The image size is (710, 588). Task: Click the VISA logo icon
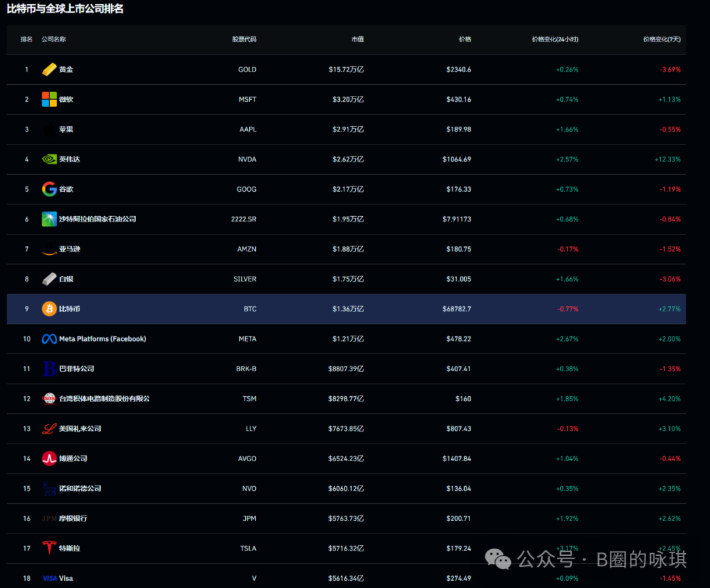[x=49, y=578]
